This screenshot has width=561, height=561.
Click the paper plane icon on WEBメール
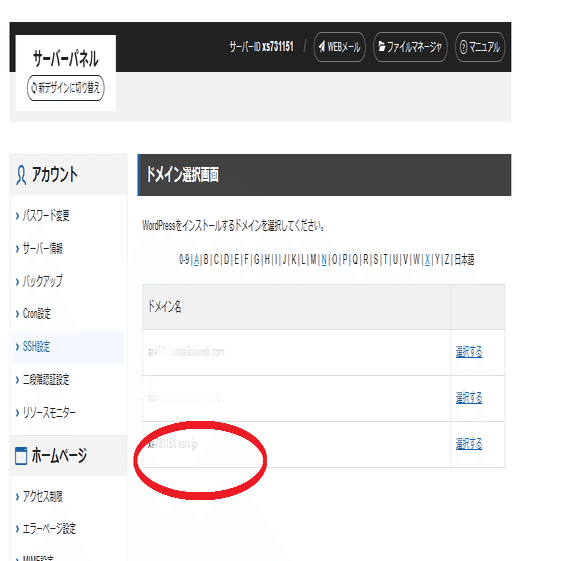coord(322,47)
